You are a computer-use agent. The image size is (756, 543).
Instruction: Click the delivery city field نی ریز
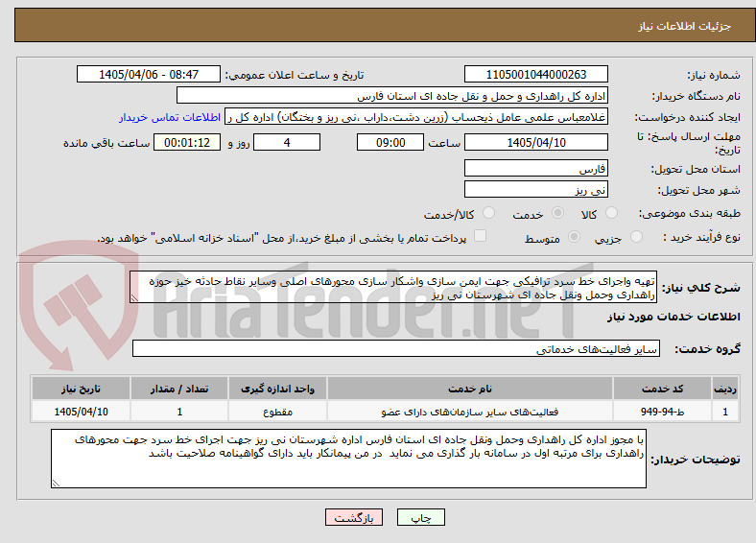point(535,189)
